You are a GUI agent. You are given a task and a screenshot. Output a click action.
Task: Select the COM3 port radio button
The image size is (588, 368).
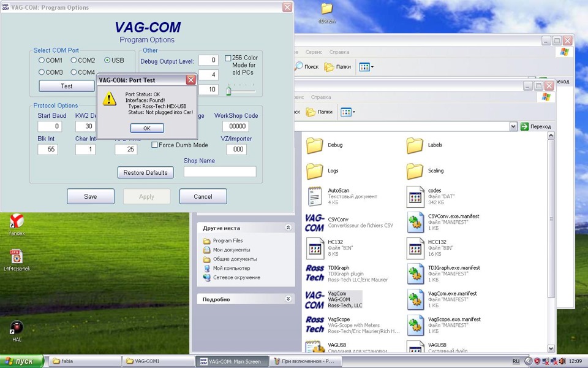click(42, 72)
